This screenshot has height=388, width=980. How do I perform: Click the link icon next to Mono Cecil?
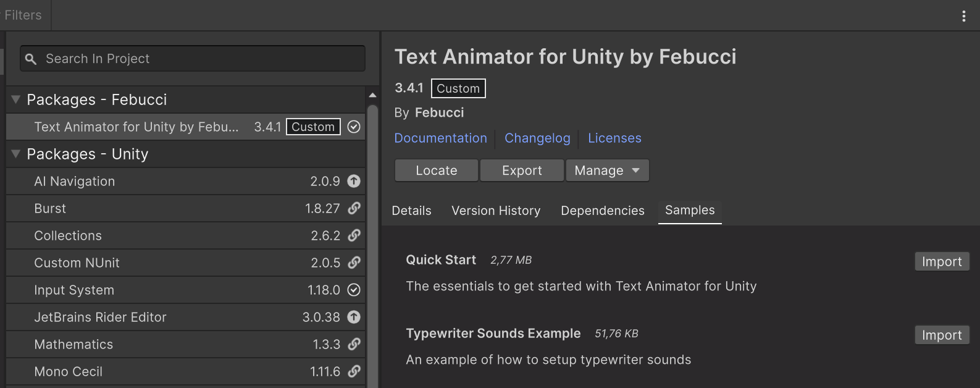[354, 371]
